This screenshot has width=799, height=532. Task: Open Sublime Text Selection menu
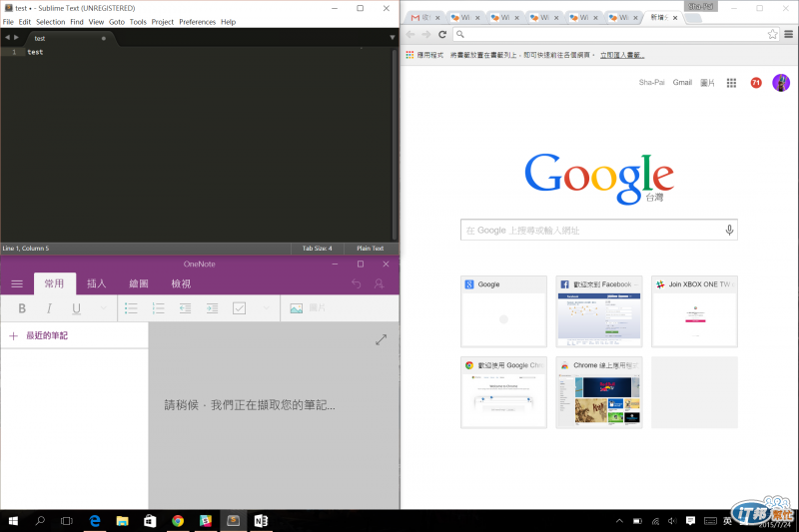point(51,22)
